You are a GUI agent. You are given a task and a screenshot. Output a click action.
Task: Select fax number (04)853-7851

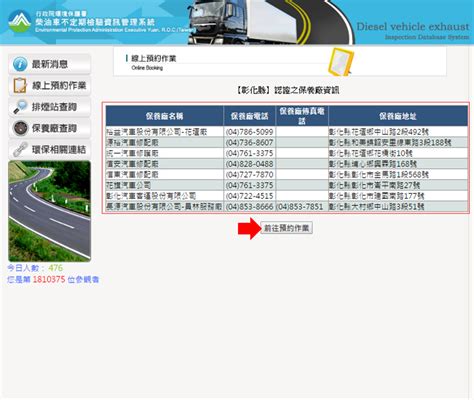tap(300, 206)
